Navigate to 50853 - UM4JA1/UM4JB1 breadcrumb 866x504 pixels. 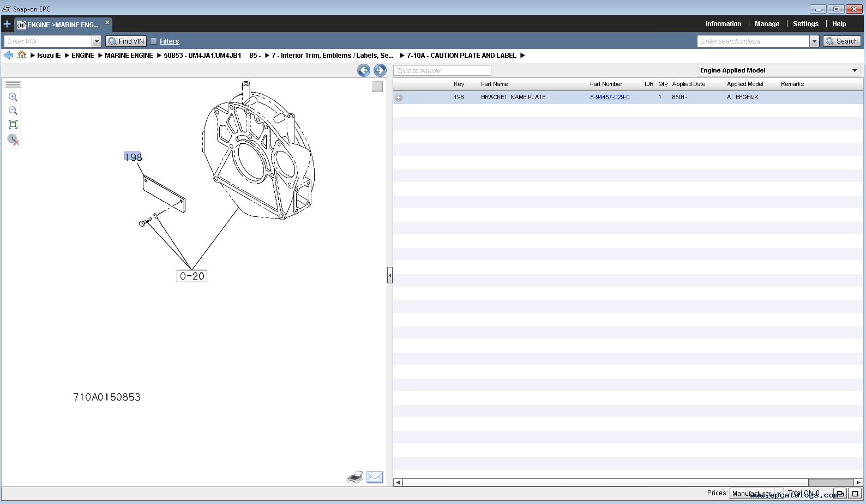(x=202, y=56)
